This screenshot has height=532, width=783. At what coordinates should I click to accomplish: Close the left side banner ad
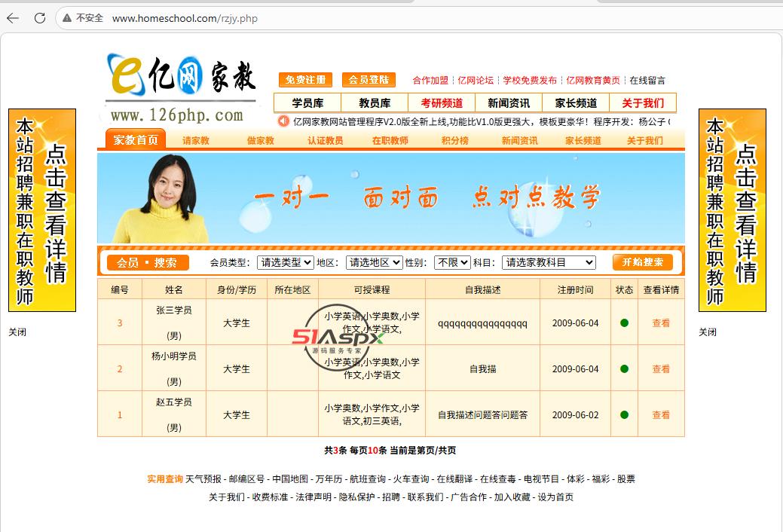click(x=17, y=332)
